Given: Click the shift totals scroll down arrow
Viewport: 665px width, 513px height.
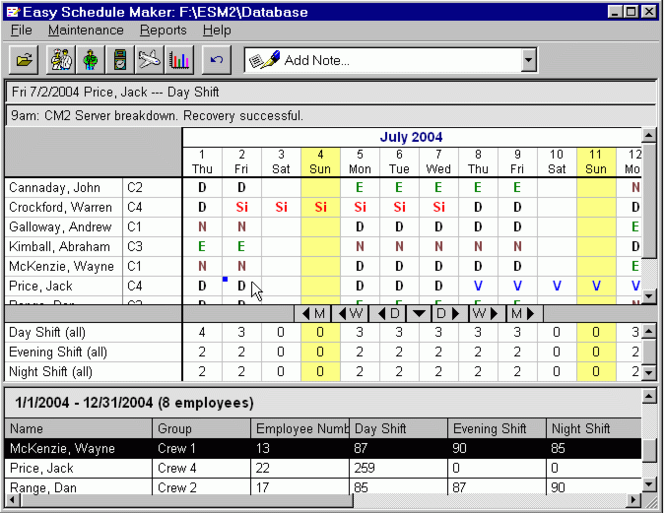Looking at the screenshot, I should click(649, 373).
